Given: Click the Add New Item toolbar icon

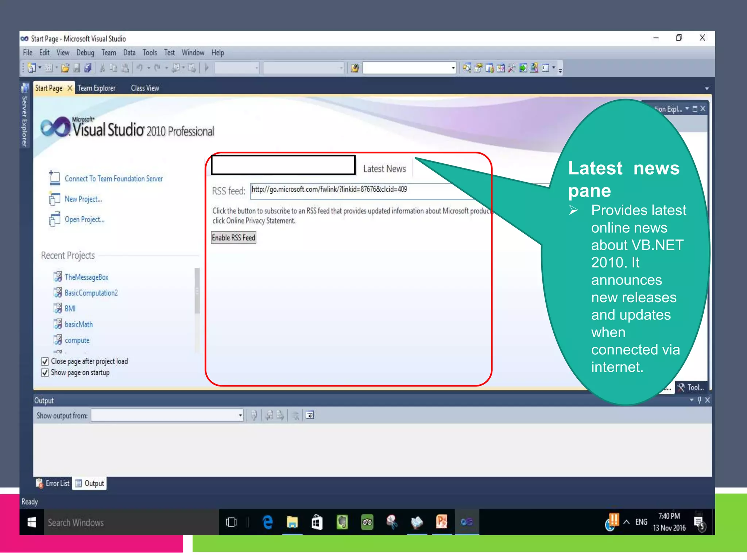Looking at the screenshot, I should [49, 68].
